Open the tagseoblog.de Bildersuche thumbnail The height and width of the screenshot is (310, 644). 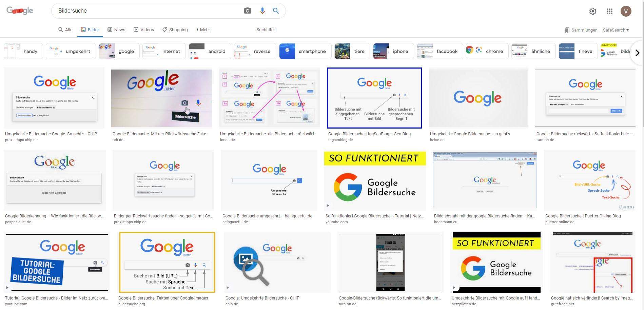click(x=374, y=98)
